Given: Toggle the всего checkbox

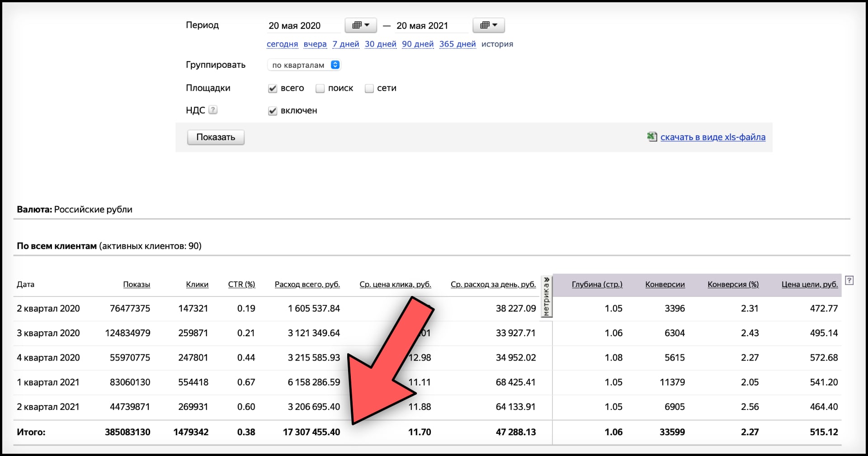Looking at the screenshot, I should (x=272, y=89).
